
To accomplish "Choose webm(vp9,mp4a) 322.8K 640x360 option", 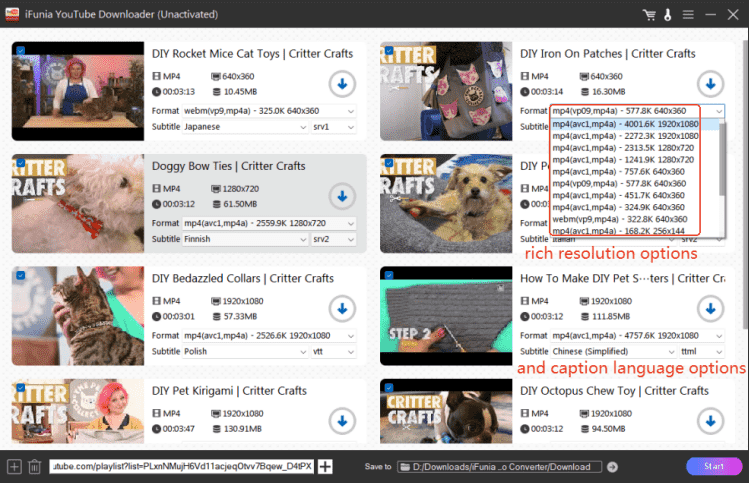I will click(x=621, y=218).
